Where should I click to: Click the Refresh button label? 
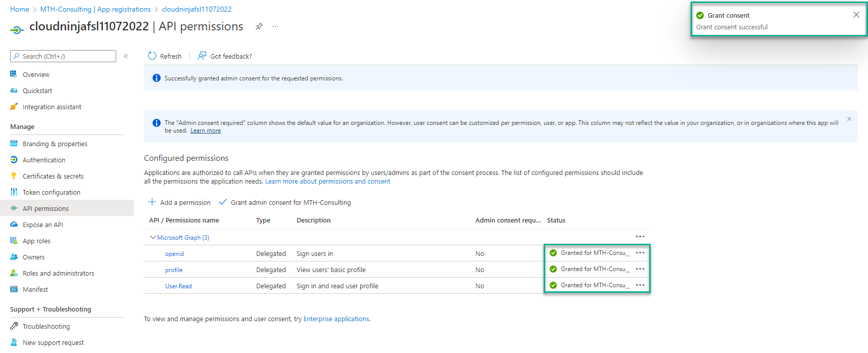tap(171, 56)
